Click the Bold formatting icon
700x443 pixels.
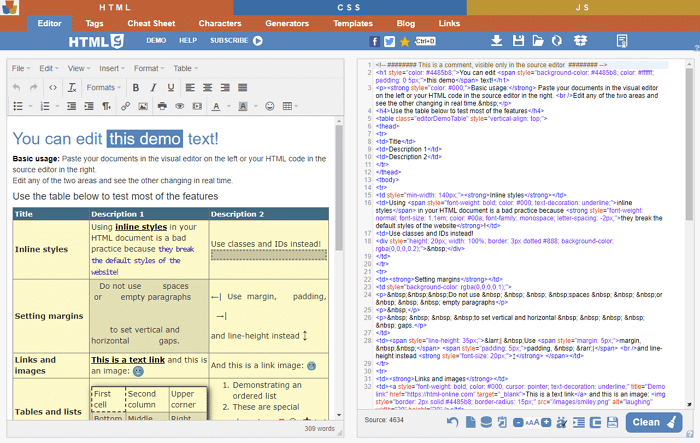[135, 87]
